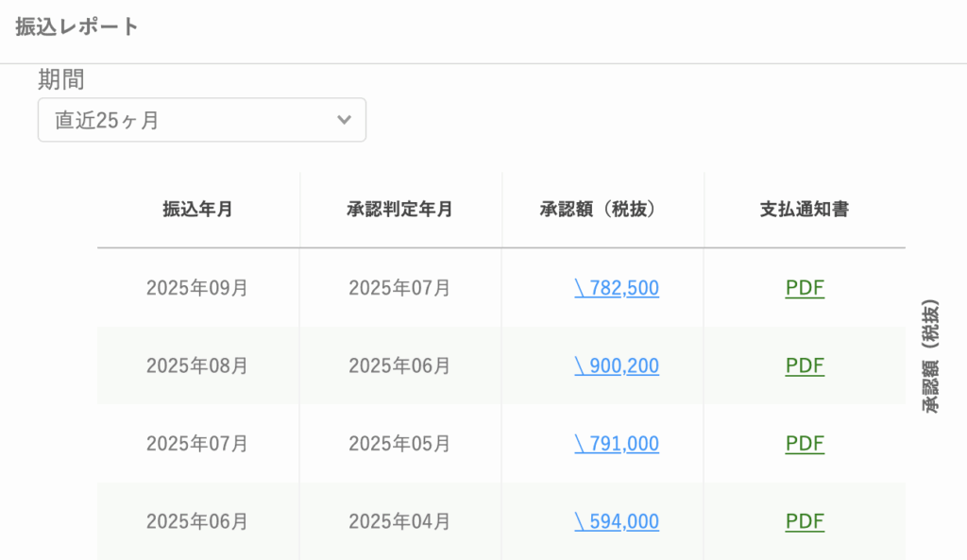Select the 2025年04月 approval month cell

(399, 521)
